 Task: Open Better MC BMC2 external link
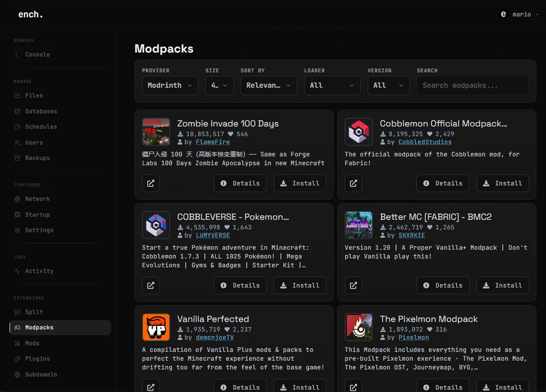pyautogui.click(x=353, y=285)
